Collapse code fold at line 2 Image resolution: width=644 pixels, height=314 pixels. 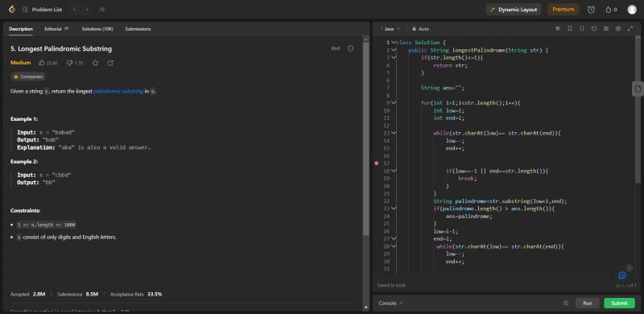click(x=394, y=50)
